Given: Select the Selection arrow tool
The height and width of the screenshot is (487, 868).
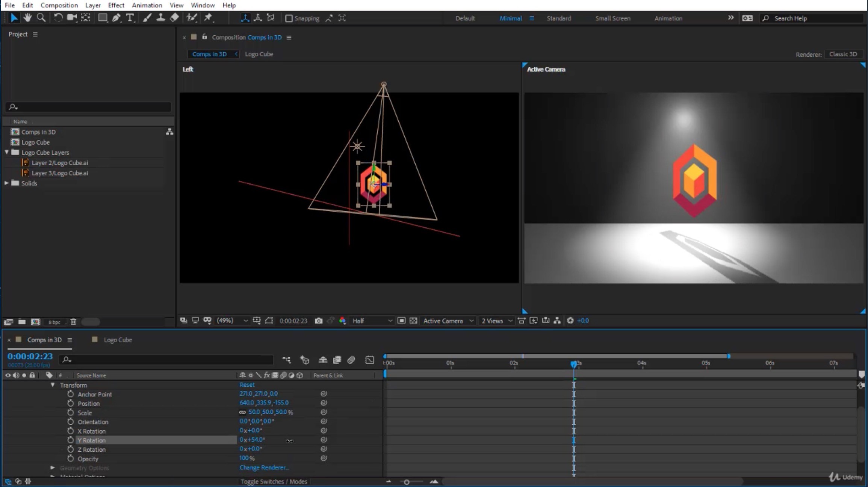Looking at the screenshot, I should coord(14,18).
